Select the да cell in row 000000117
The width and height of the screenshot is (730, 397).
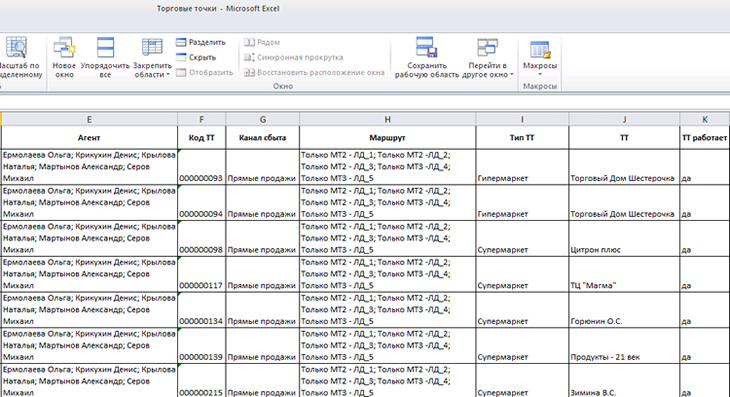(x=704, y=274)
